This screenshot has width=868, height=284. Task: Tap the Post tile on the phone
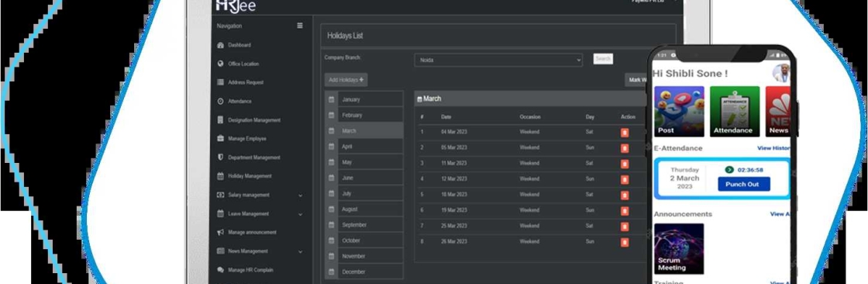point(679,112)
